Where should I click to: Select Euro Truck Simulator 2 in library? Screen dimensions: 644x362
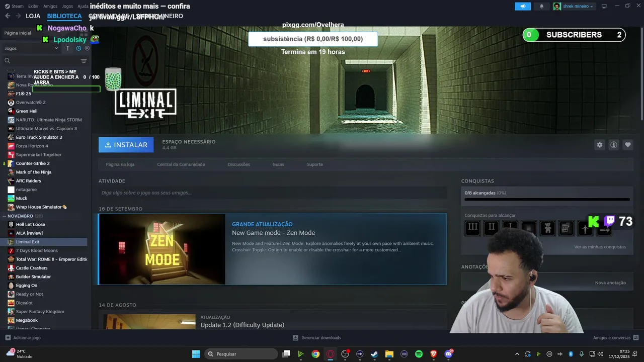(x=39, y=137)
